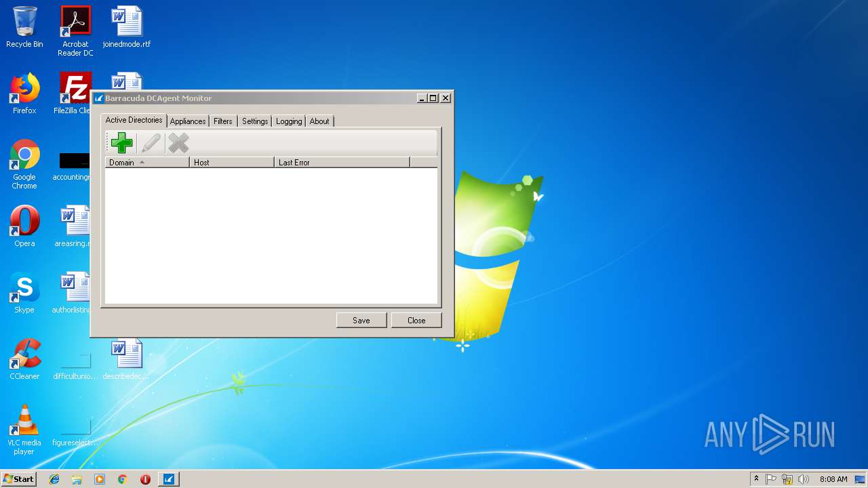Launch Chrome from the taskbar
The height and width of the screenshot is (488, 868).
[x=123, y=479]
